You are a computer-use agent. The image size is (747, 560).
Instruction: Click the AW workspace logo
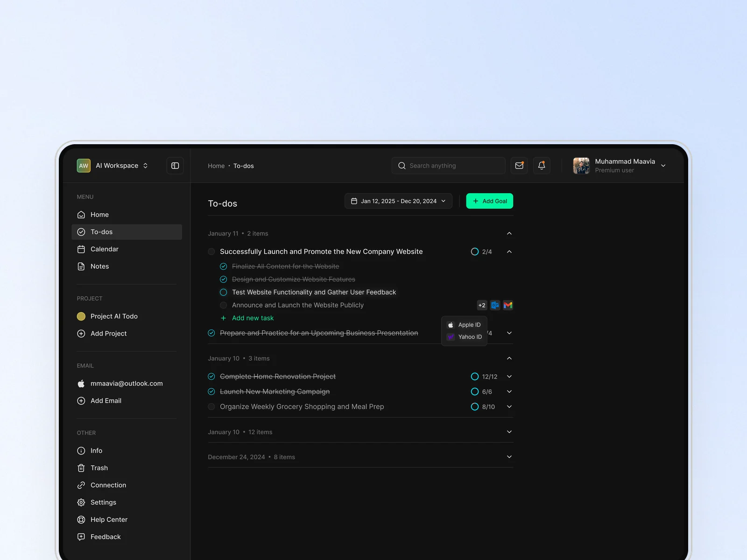pos(84,166)
